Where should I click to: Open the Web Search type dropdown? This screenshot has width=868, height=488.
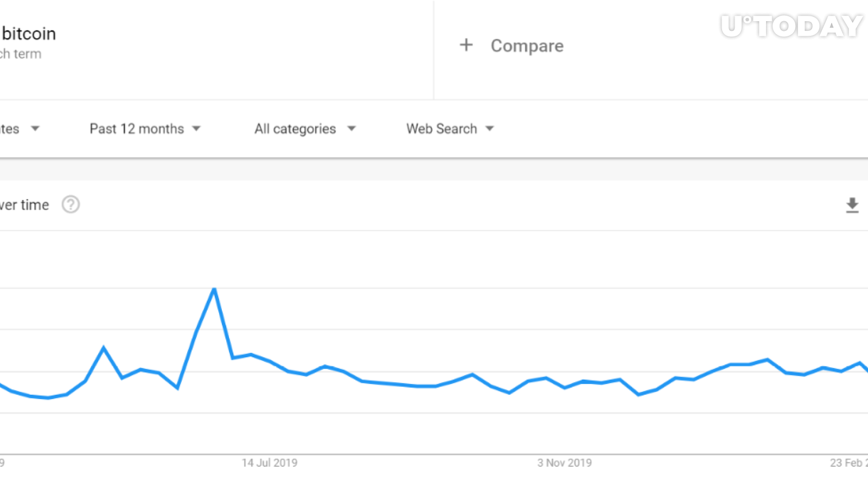click(442, 129)
